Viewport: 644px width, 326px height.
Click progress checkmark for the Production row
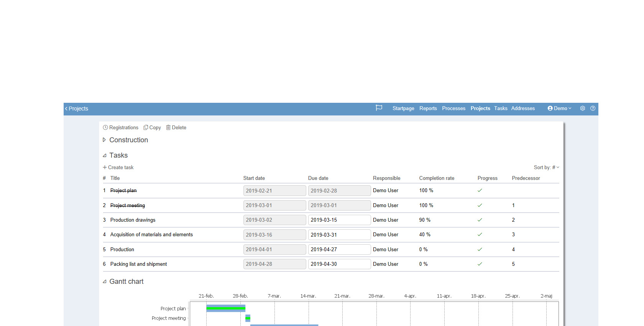pos(480,250)
